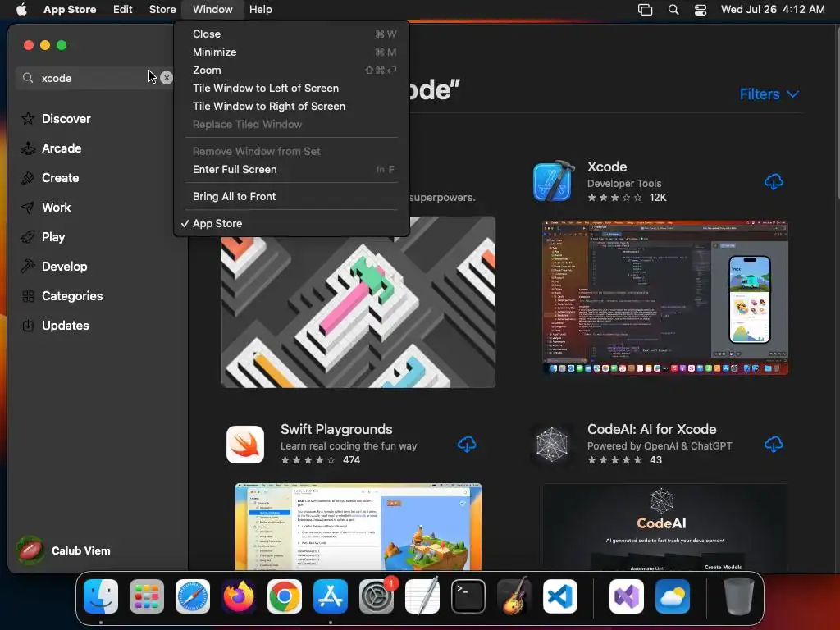Clear the xcode search field
The height and width of the screenshot is (630, 840).
click(x=167, y=78)
